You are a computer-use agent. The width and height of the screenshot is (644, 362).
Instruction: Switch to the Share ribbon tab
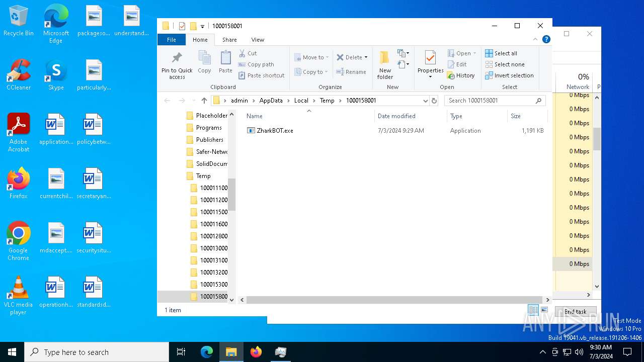[x=229, y=40]
